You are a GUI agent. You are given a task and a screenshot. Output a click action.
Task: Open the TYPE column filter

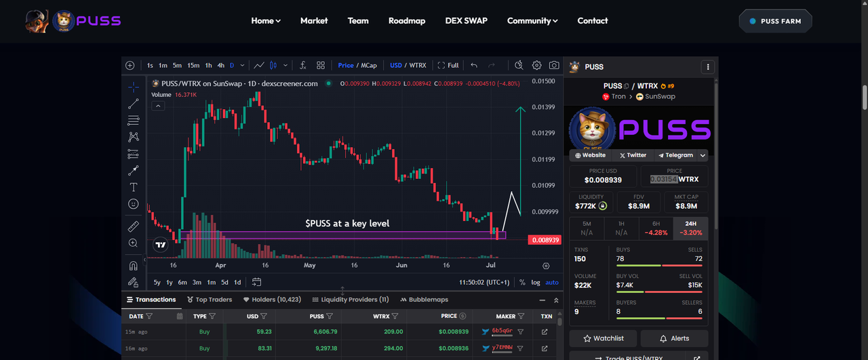pos(212,316)
